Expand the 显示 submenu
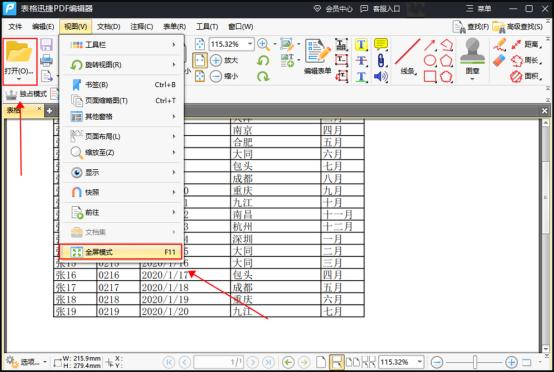Screen dimensions: 554x372 tap(122, 172)
